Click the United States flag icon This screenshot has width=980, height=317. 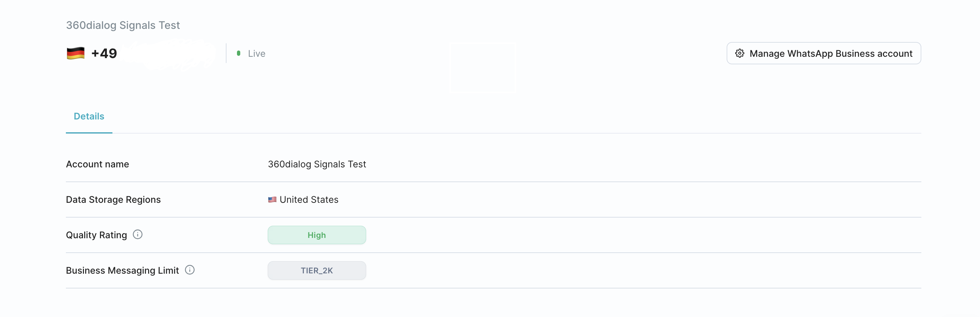tap(272, 200)
